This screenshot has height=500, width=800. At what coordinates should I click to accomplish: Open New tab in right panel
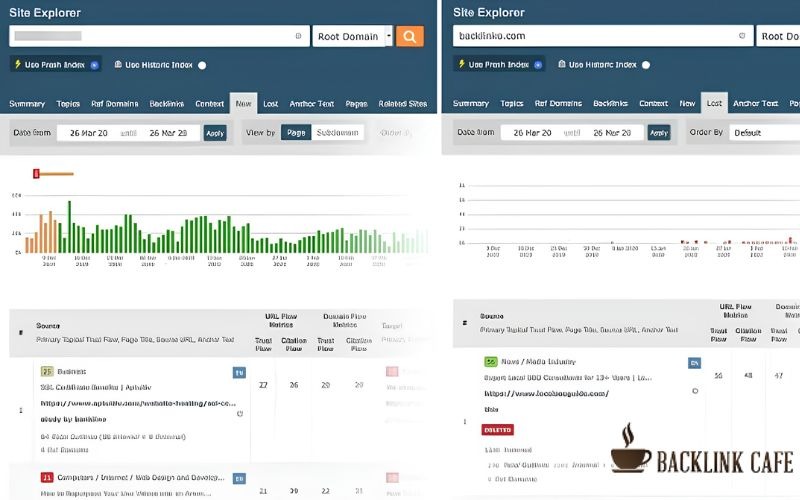687,103
